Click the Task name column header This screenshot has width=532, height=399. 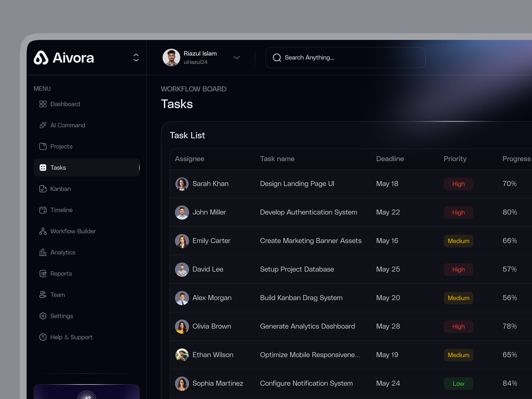click(277, 159)
